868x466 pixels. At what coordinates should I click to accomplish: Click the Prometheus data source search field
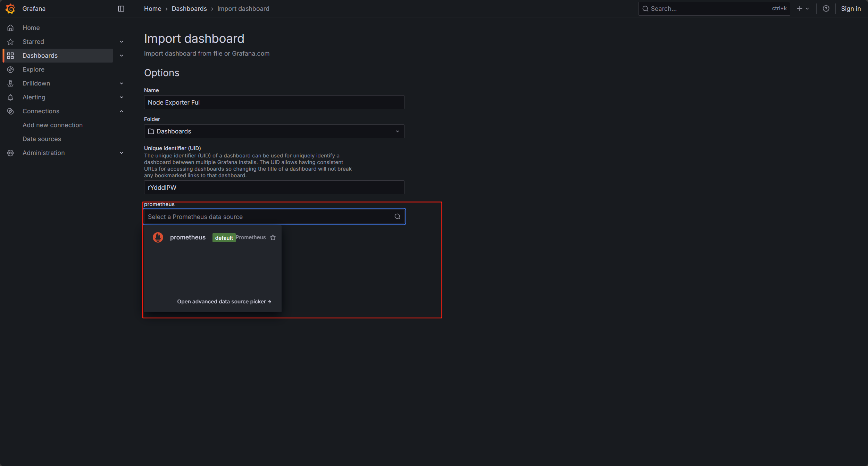coord(274,216)
